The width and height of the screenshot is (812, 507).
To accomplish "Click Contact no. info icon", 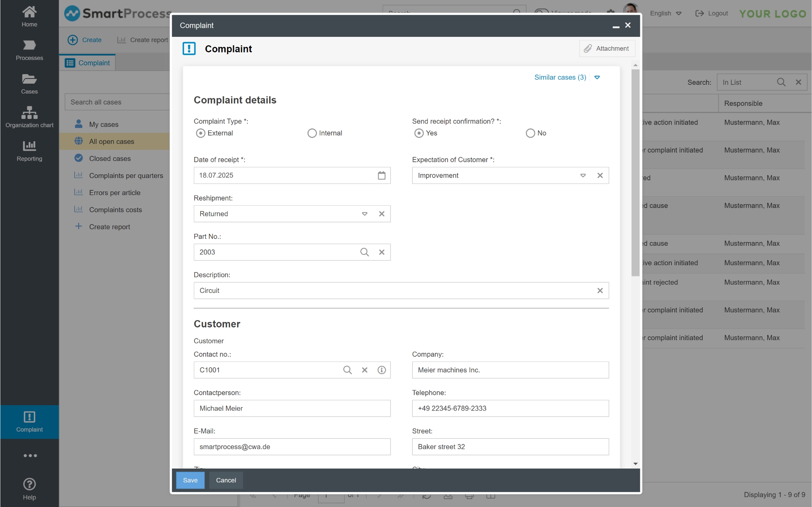I will click(381, 370).
